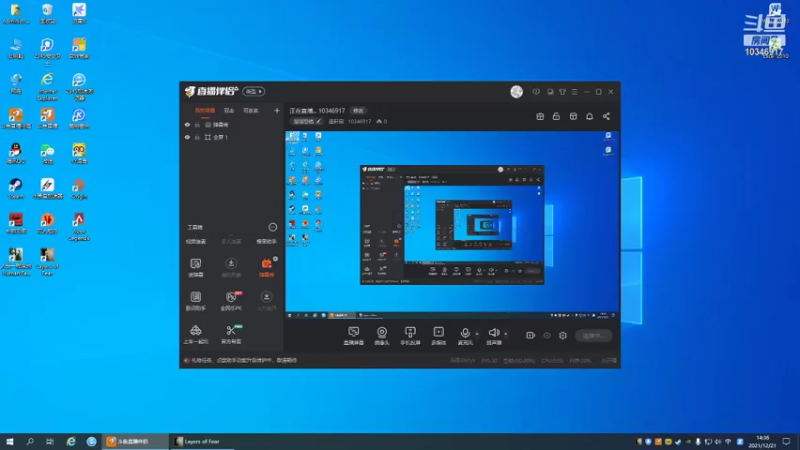Click the box icon left of the bell
This screenshot has height=450, width=800.
573,116
